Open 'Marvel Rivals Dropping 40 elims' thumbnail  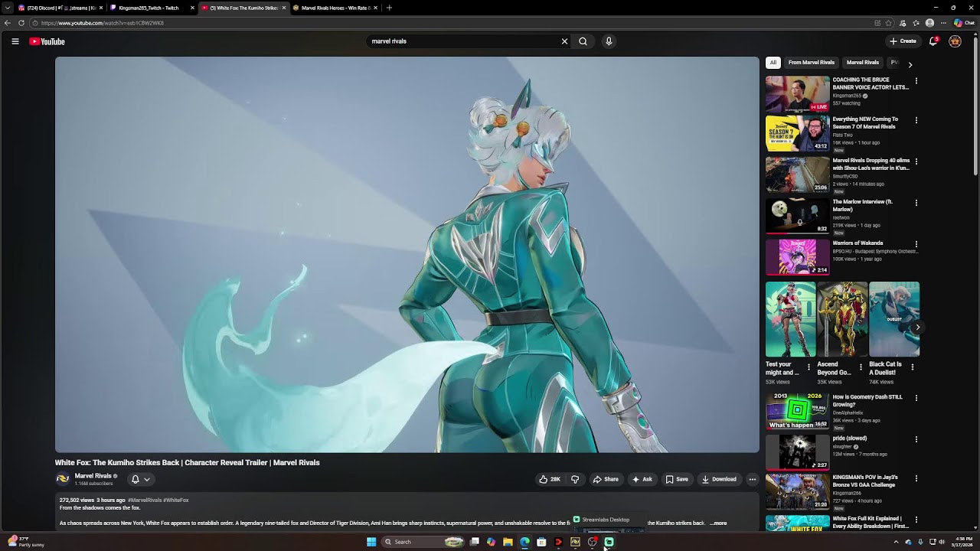tap(797, 176)
